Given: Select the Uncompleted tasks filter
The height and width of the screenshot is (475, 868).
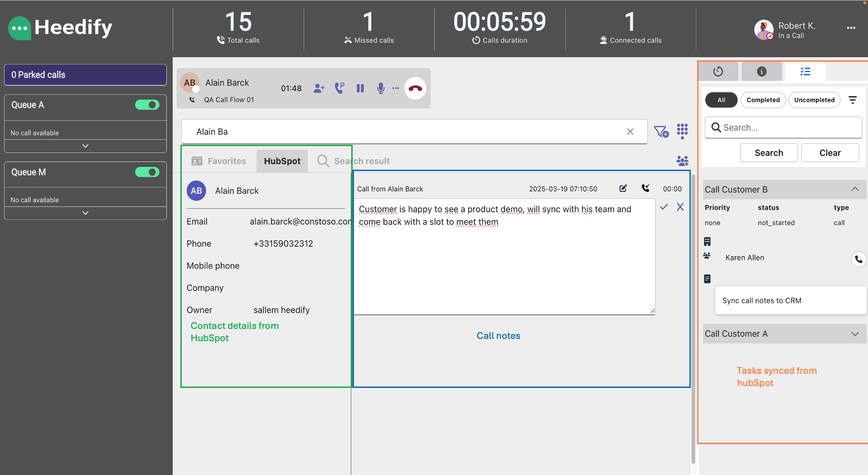Looking at the screenshot, I should coord(814,100).
